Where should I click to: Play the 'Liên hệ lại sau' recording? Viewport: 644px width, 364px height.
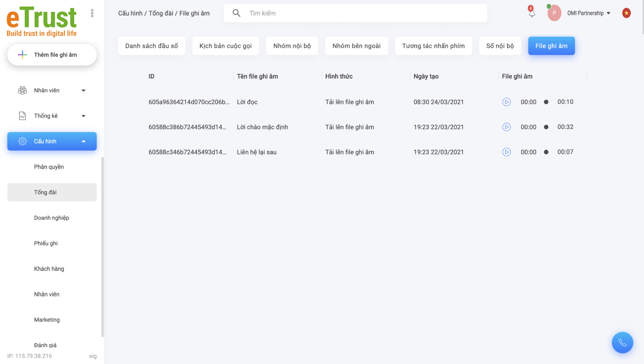click(x=507, y=152)
